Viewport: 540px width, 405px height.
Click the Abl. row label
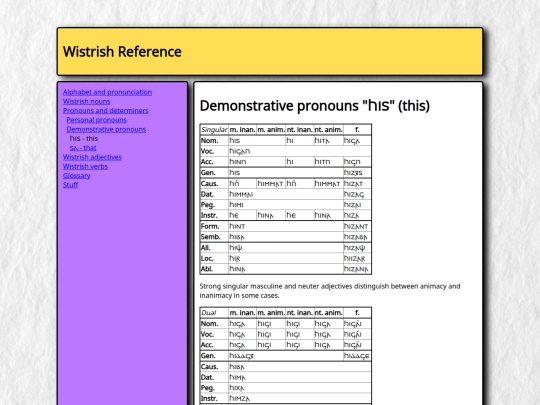214,269
